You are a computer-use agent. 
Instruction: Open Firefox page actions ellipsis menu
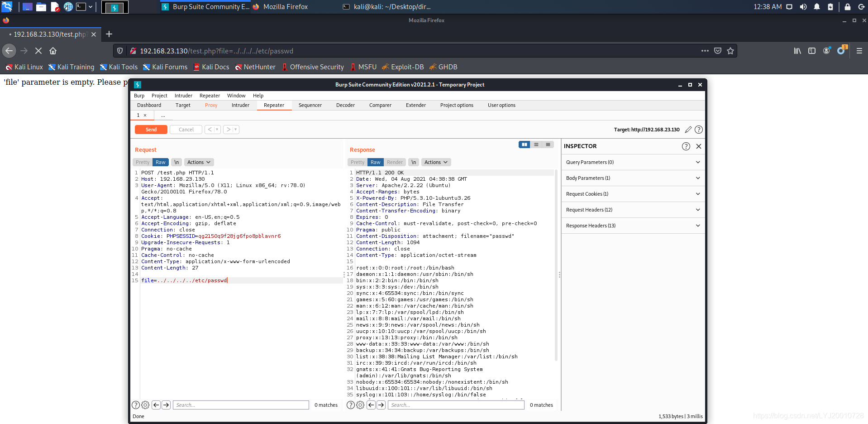click(705, 51)
